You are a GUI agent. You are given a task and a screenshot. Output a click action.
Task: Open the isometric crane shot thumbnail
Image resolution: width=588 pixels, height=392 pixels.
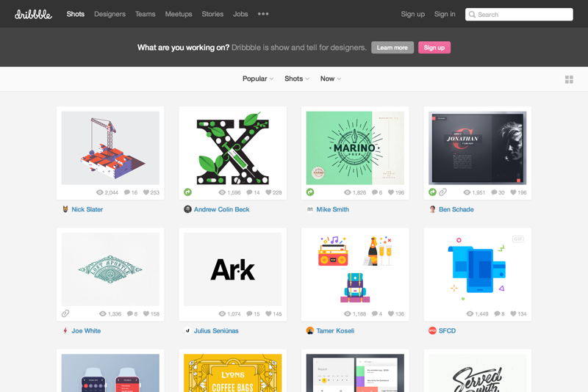(110, 148)
